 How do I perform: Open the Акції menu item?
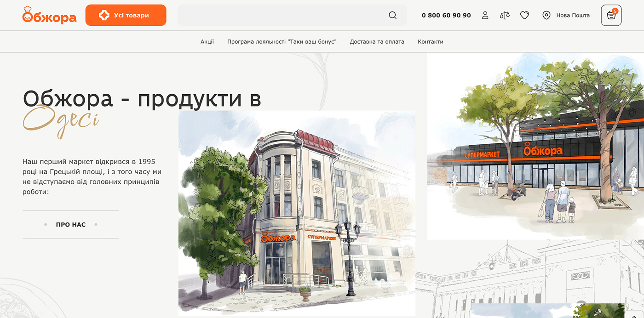pyautogui.click(x=207, y=41)
